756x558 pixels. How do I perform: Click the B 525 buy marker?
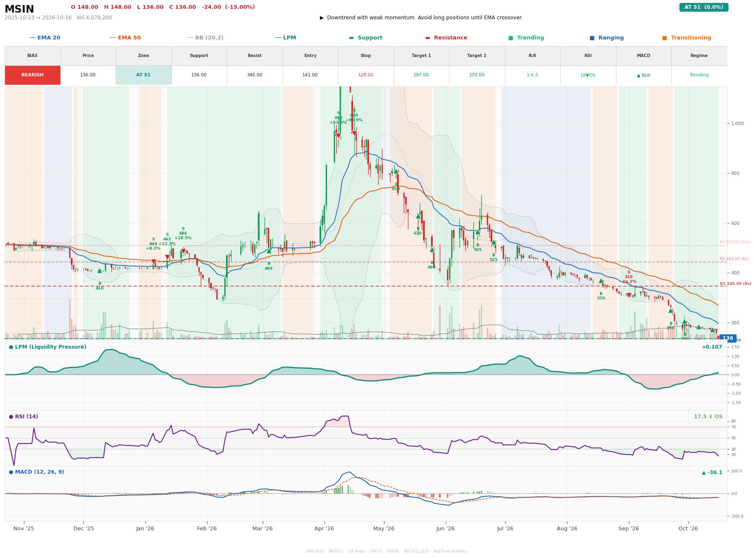click(494, 242)
